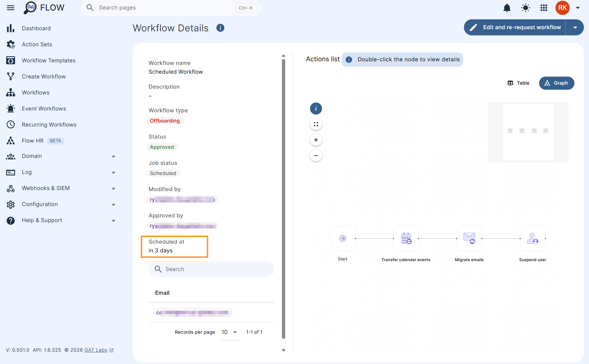Select the Transfer calendar events node
This screenshot has width=589, height=364.
click(406, 239)
